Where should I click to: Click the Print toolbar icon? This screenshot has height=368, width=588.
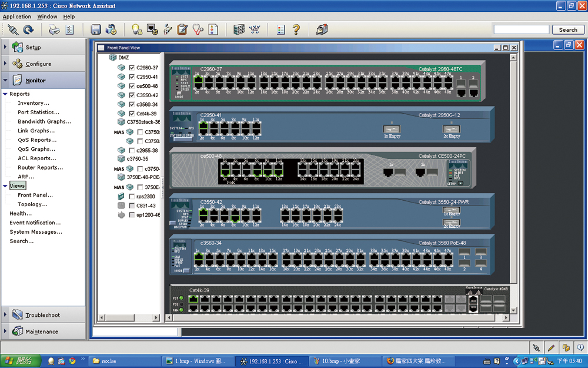tap(54, 29)
